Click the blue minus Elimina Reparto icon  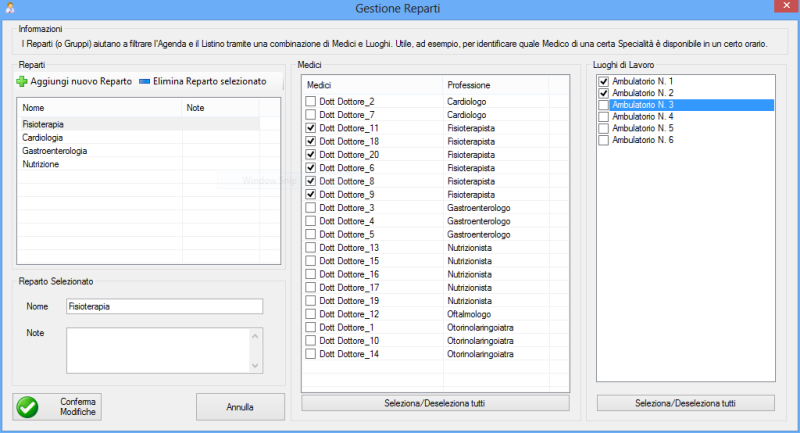tap(144, 82)
